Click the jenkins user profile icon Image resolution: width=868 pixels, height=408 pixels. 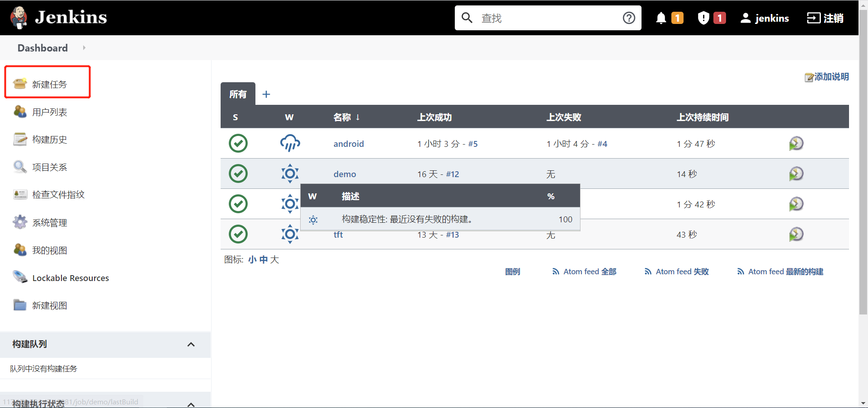745,18
